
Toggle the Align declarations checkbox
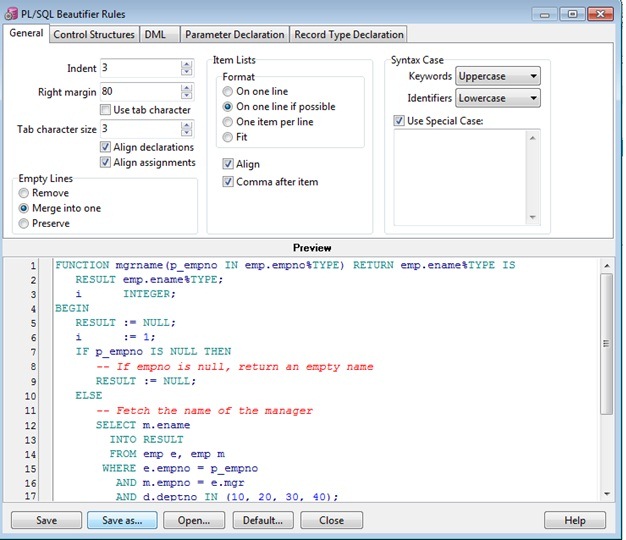(x=106, y=147)
